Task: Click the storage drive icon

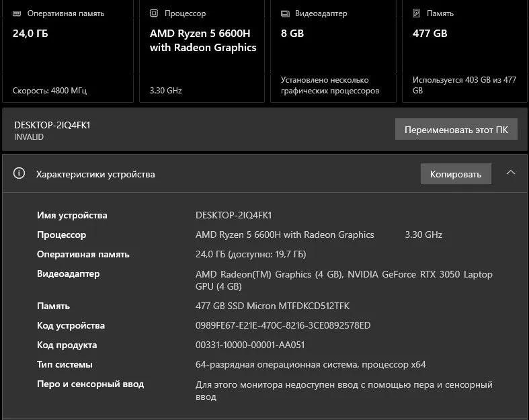Action: click(x=417, y=13)
